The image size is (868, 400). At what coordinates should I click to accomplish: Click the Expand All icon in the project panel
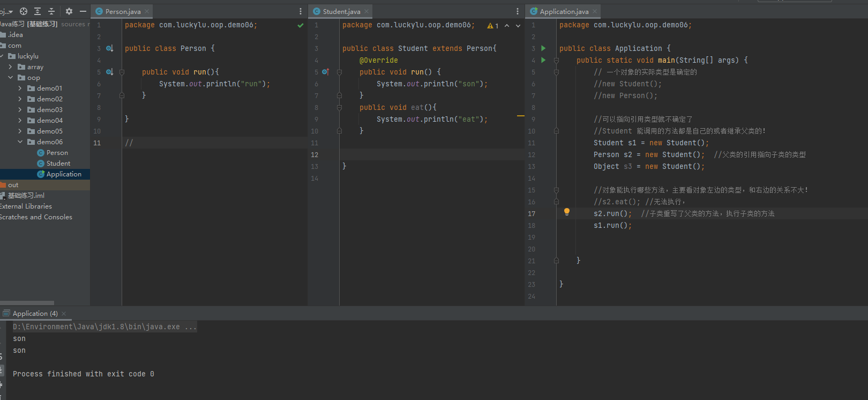pyautogui.click(x=38, y=11)
